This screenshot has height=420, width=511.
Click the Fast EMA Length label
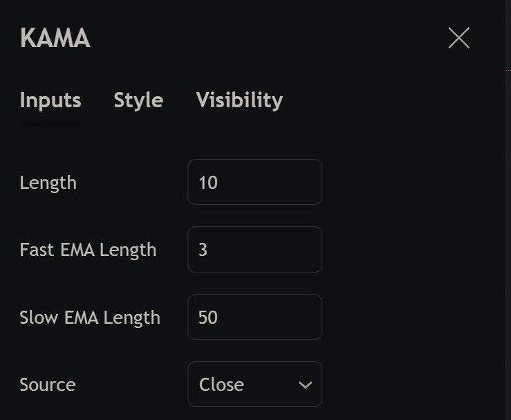pos(88,250)
